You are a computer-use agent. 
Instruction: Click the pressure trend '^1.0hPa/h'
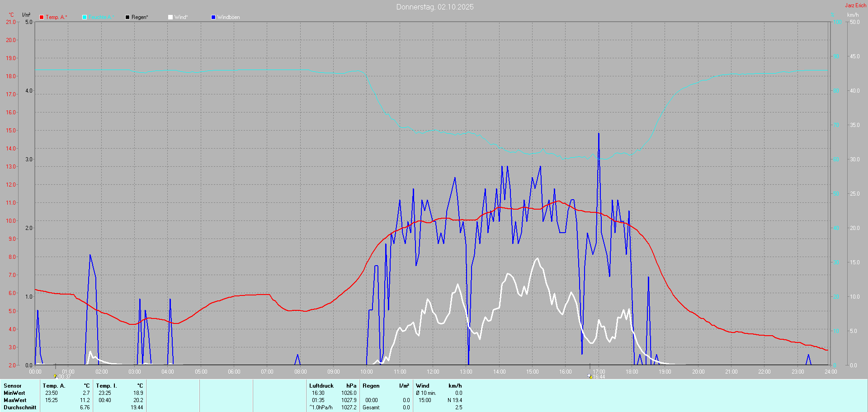tap(321, 407)
